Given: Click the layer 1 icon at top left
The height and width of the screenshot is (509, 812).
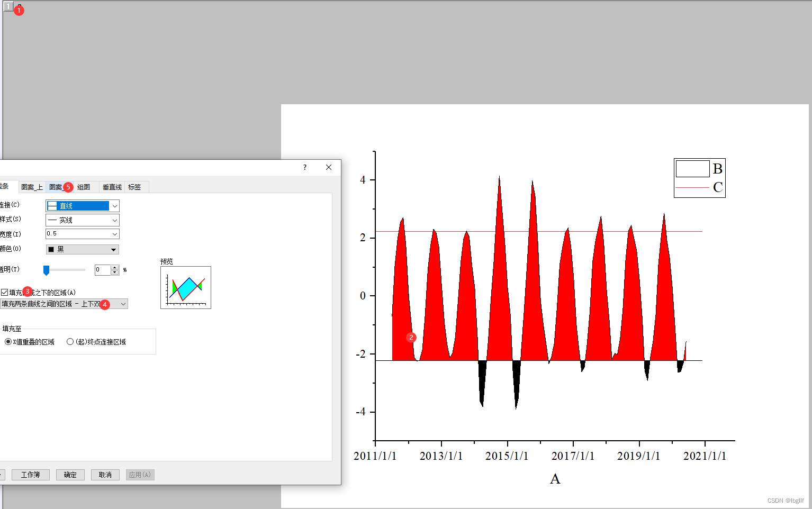Looking at the screenshot, I should (8, 6).
